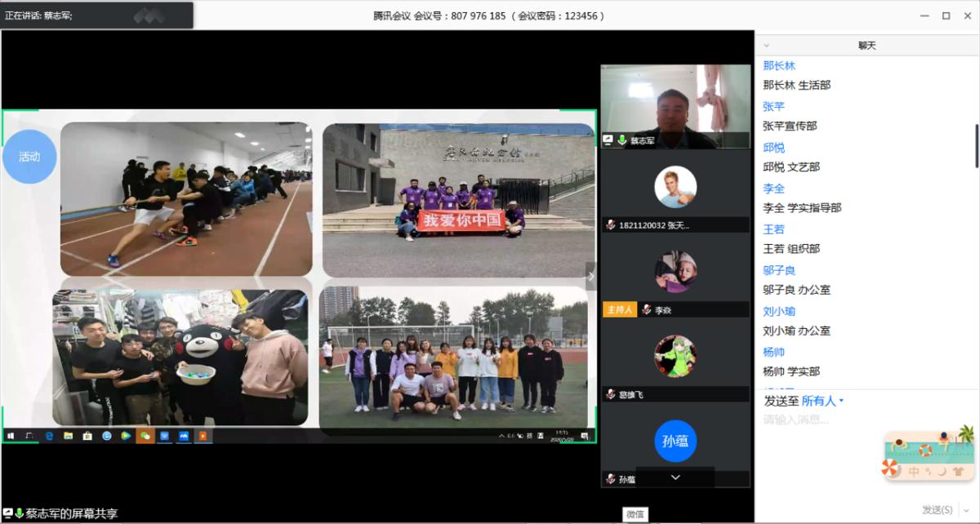Click 蔡志军's green microphone icon on video tile

click(621, 140)
